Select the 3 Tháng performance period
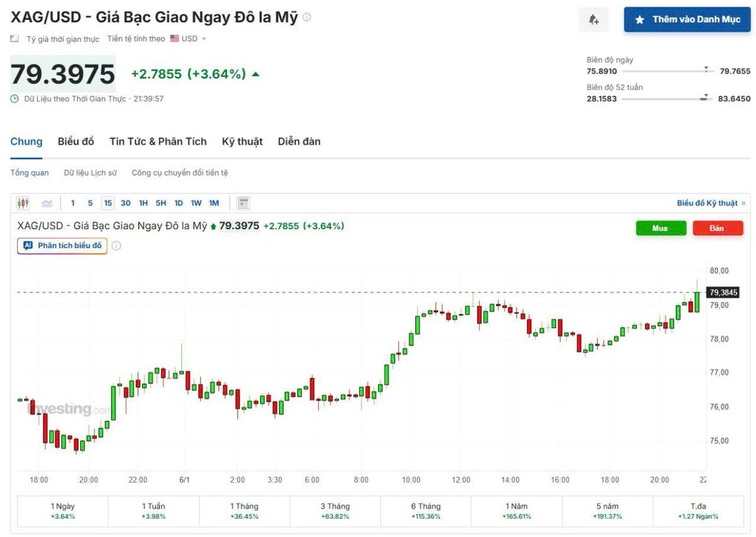Screen dimensions: 756x537 pos(335,511)
